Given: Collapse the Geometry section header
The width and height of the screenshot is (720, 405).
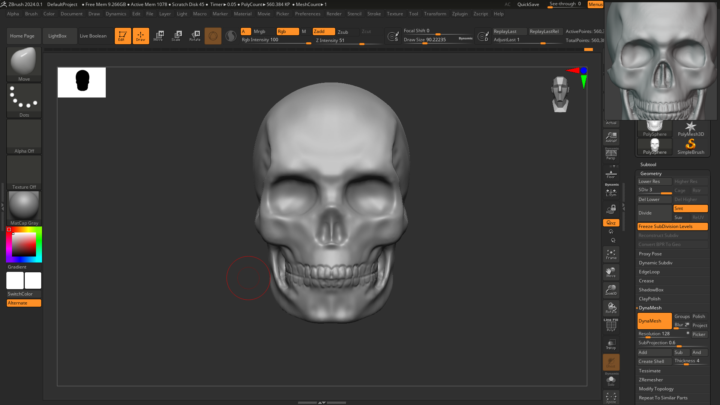Looking at the screenshot, I should (651, 174).
